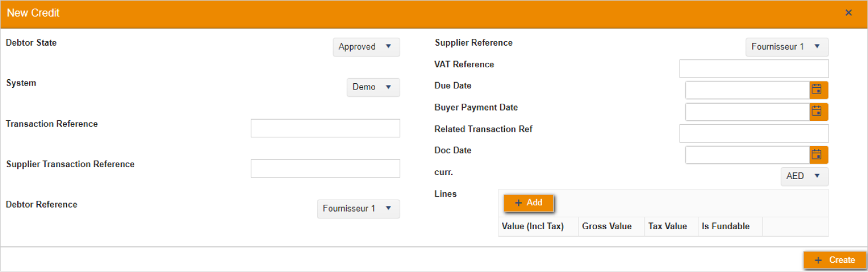Click the Supplier Transaction Reference input
Screen dimensions: 868x272
click(325, 169)
